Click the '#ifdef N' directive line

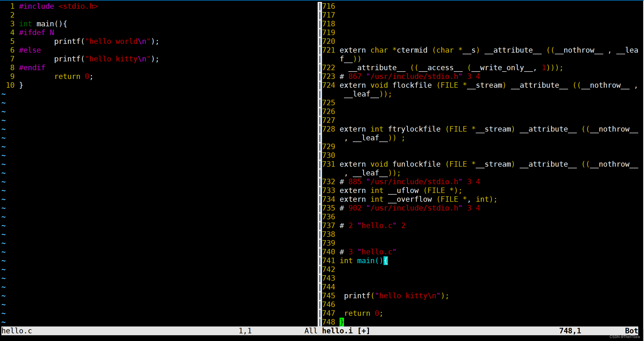coord(37,32)
